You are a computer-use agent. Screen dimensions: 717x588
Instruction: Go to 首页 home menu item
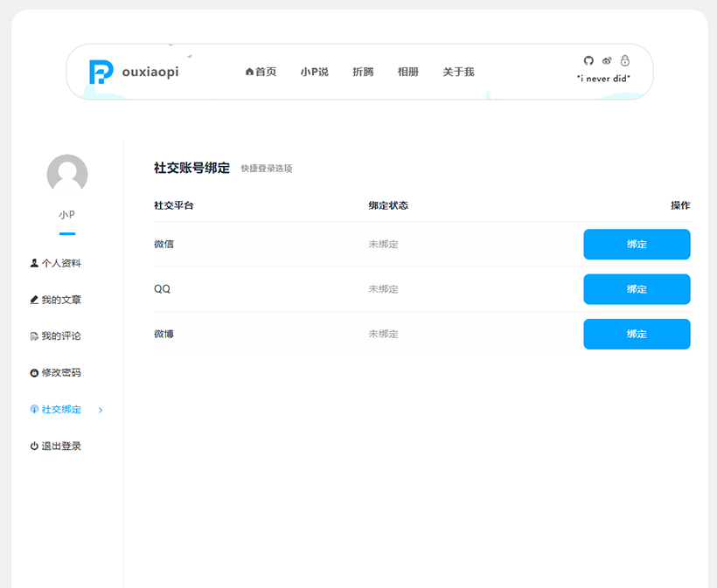tap(261, 72)
